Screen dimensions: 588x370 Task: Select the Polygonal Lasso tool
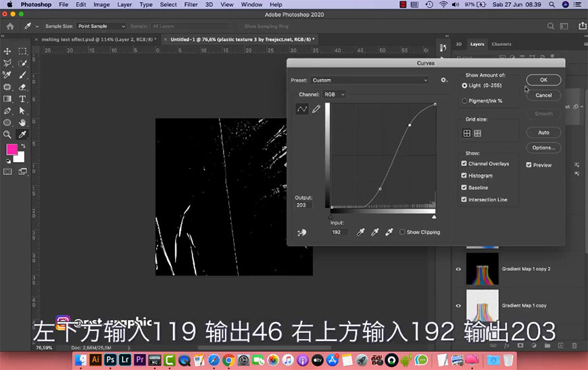[x=7, y=63]
